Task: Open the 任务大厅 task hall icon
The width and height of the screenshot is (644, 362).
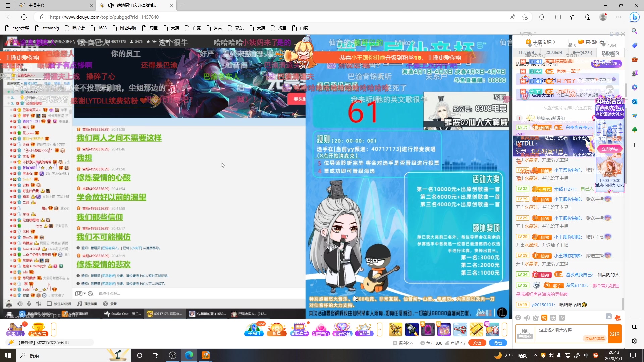Action: (x=15, y=329)
